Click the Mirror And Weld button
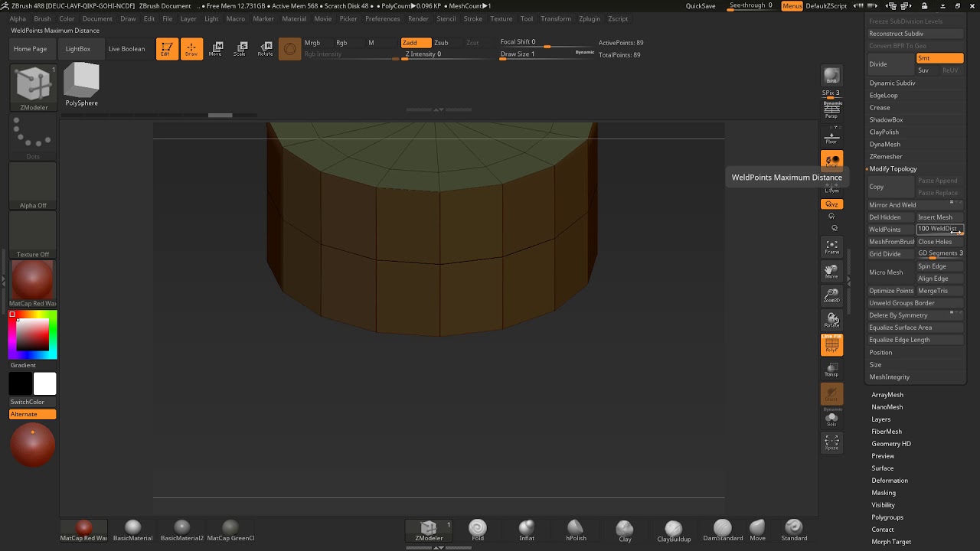This screenshot has height=551, width=980. tap(915, 205)
